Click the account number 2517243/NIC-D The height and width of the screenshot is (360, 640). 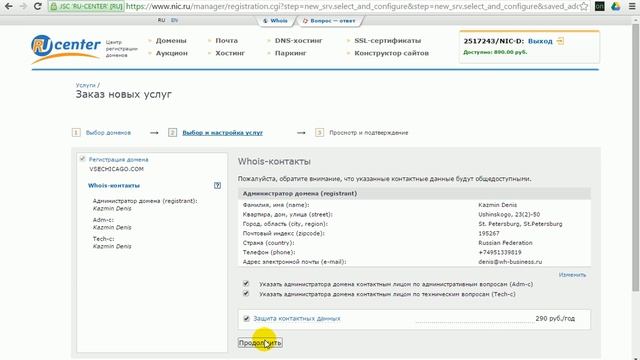pyautogui.click(x=493, y=41)
